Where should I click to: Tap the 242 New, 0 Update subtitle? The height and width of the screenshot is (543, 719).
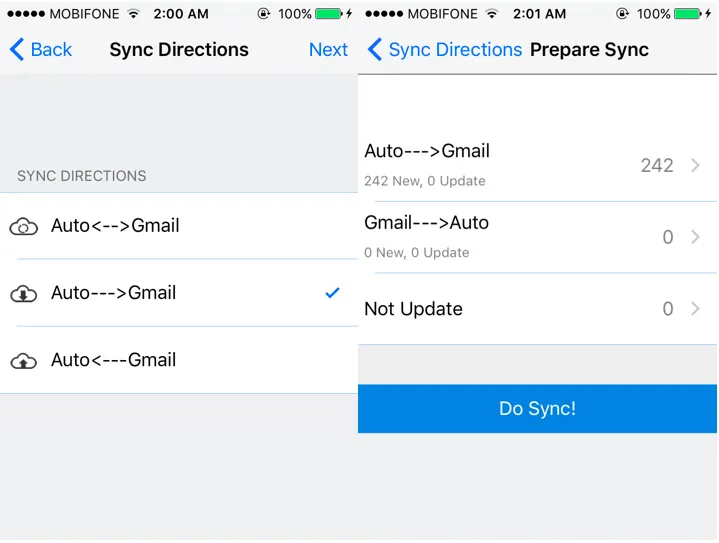pyautogui.click(x=425, y=181)
